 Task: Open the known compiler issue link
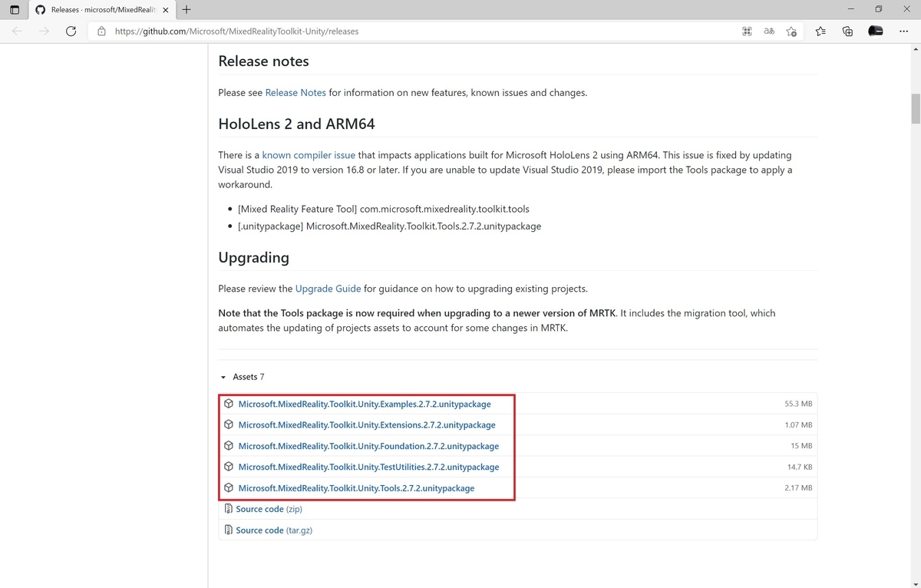coord(309,154)
